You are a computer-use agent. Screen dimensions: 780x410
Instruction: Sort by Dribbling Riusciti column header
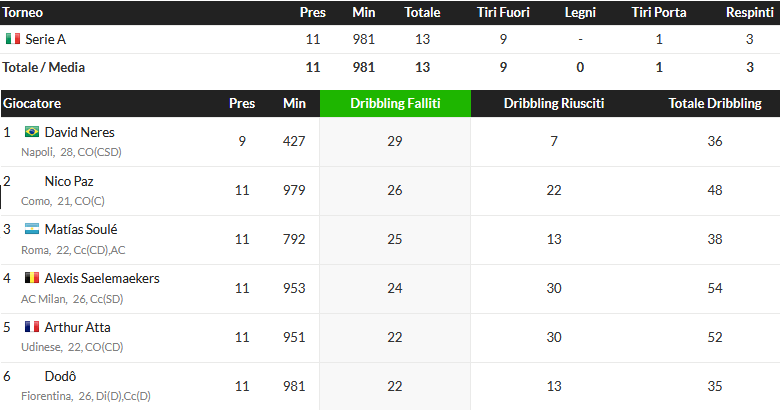553,103
